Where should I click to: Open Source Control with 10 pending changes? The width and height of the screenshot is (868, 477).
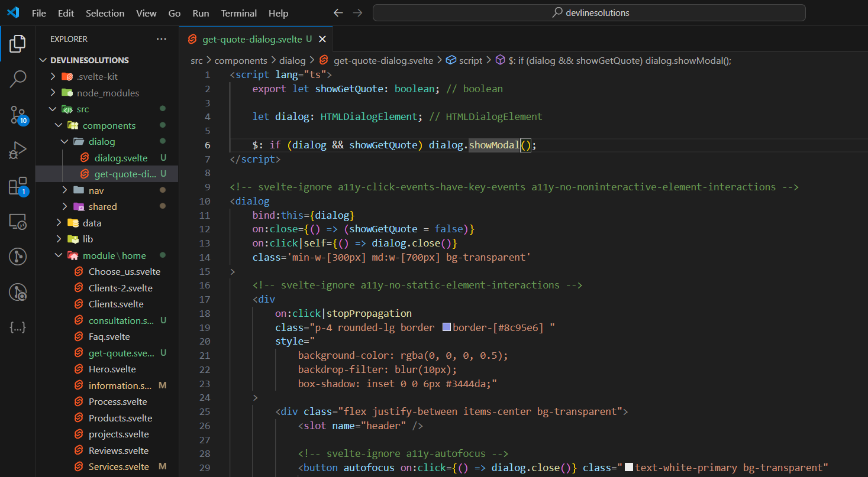click(x=18, y=115)
